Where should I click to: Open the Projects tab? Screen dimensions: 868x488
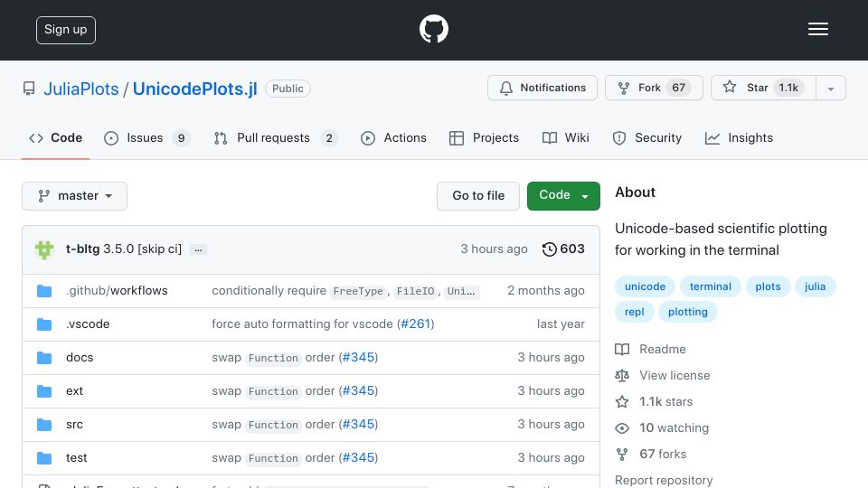coord(485,137)
